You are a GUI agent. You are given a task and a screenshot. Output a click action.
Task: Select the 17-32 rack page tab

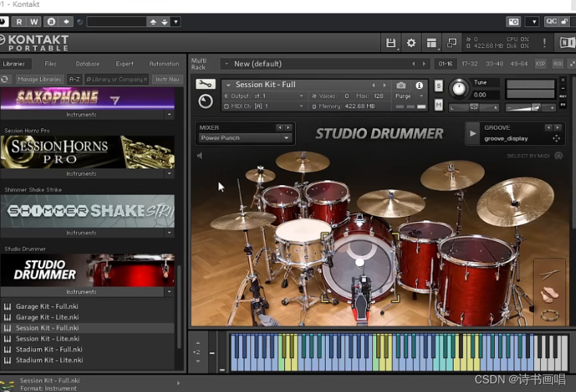pyautogui.click(x=469, y=64)
